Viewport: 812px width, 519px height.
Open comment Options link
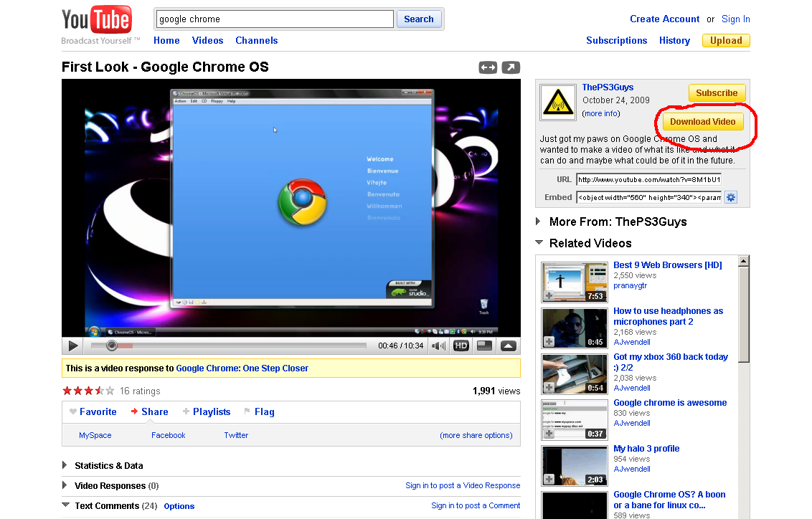pos(179,506)
